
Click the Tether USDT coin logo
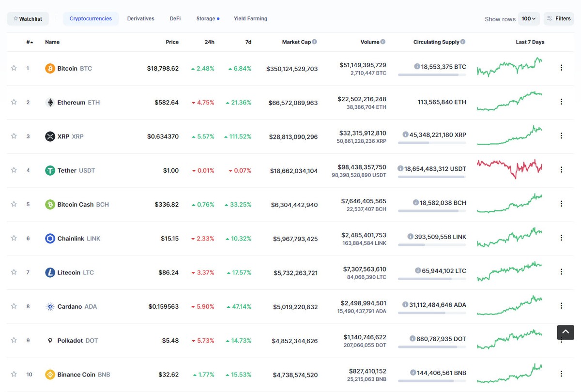(50, 170)
